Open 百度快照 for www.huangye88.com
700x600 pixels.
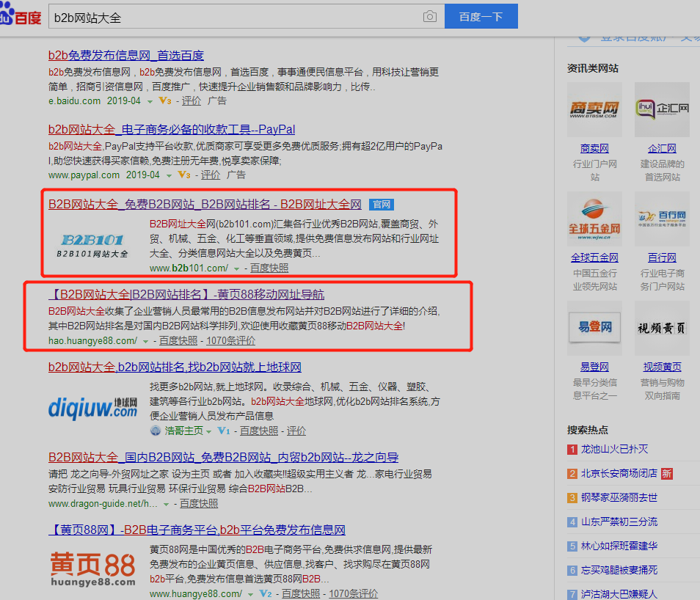[x=301, y=593]
